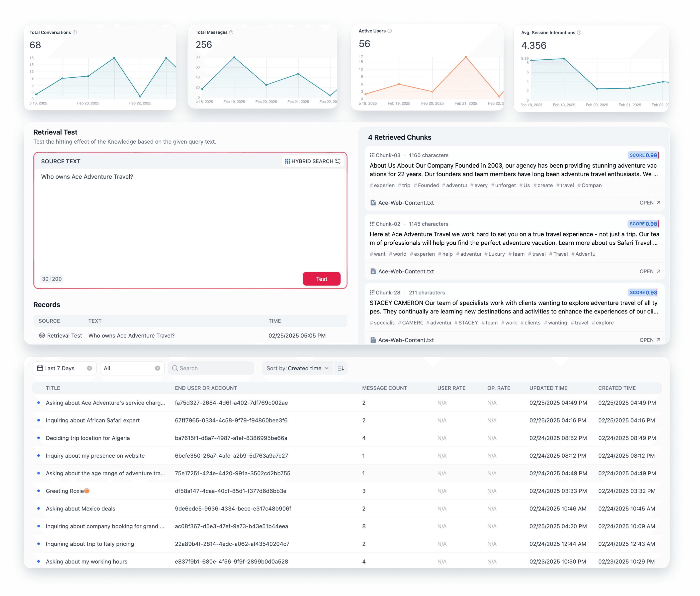Click the Active Users info icon

pos(390,31)
